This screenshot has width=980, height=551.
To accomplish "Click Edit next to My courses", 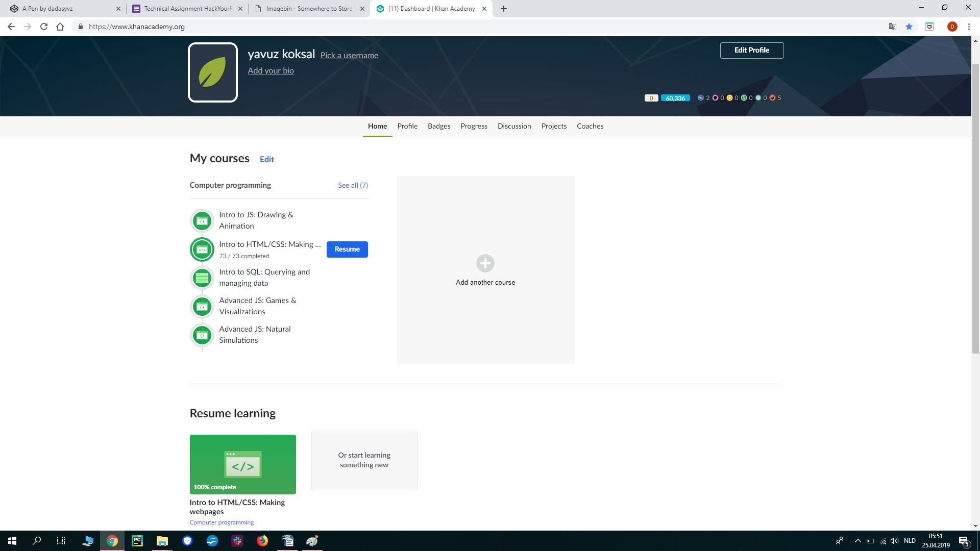I will [267, 159].
